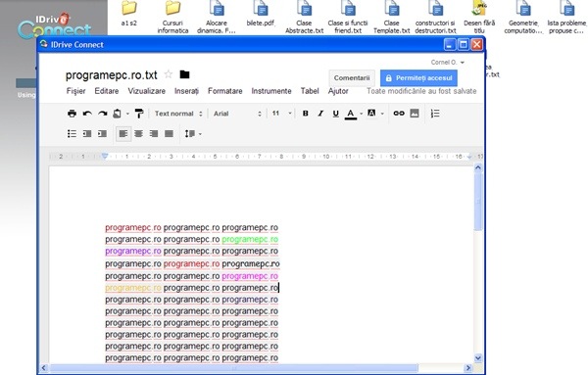Image resolution: width=588 pixels, height=375 pixels.
Task: Open the Instrumente menu
Action: coord(271,91)
